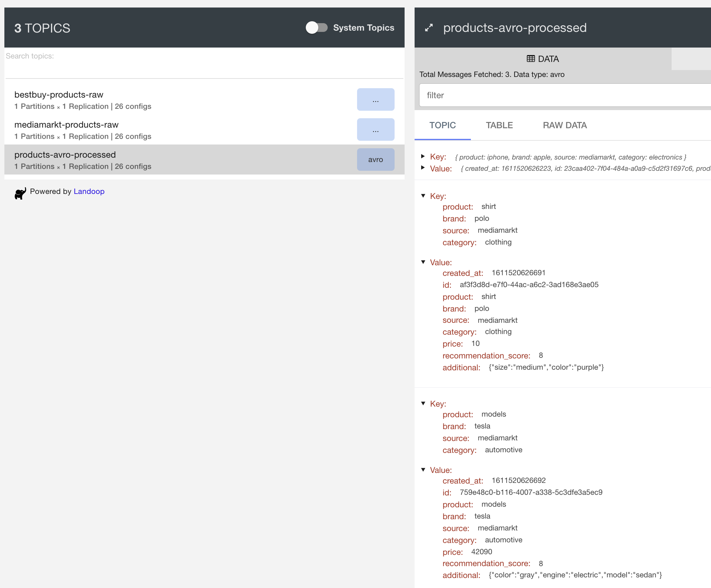This screenshot has width=711, height=588.
Task: Collapse the Value of tesla models message
Action: pyautogui.click(x=423, y=470)
